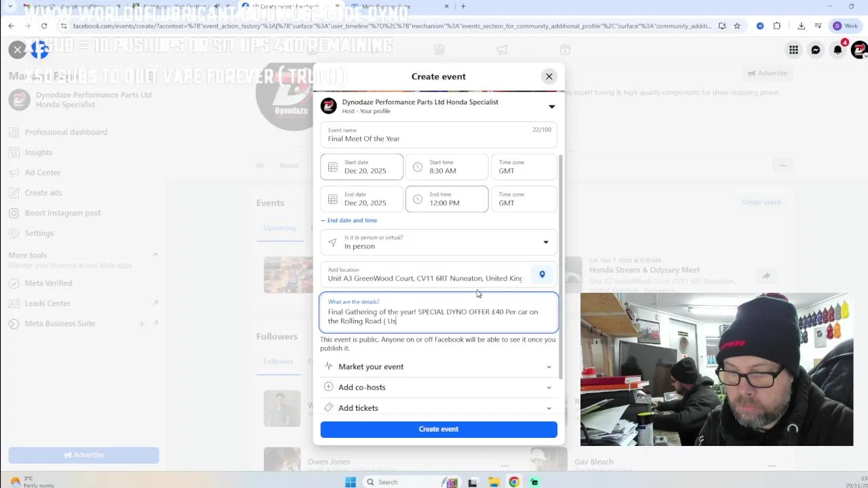Expand the Add tickets section

(x=439, y=408)
